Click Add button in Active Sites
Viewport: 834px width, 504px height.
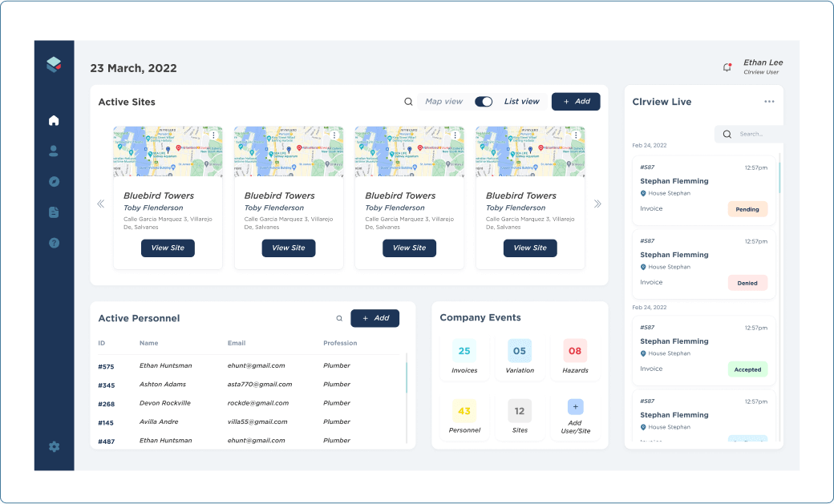point(576,102)
